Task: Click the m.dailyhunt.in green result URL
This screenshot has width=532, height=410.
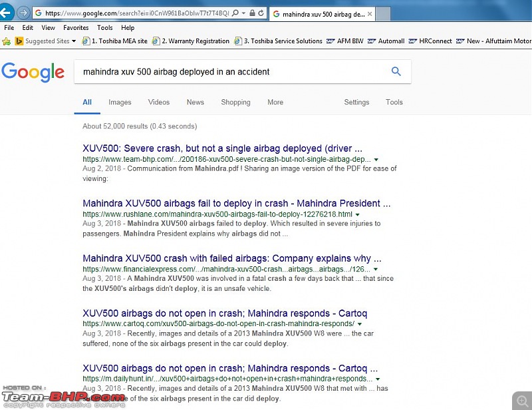Action: pyautogui.click(x=227, y=379)
